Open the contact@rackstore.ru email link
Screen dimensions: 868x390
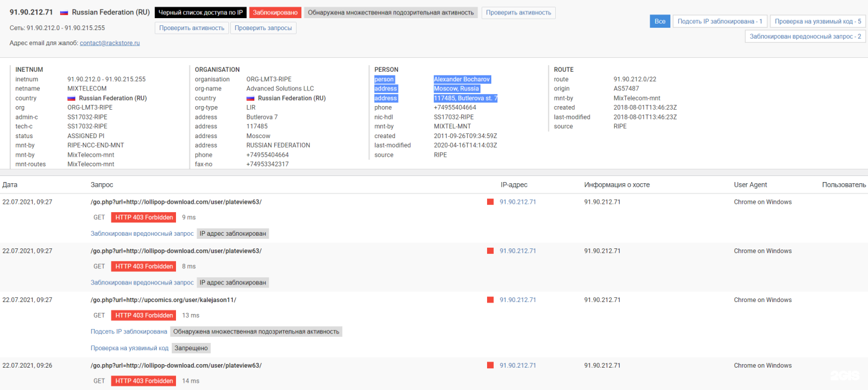(110, 43)
